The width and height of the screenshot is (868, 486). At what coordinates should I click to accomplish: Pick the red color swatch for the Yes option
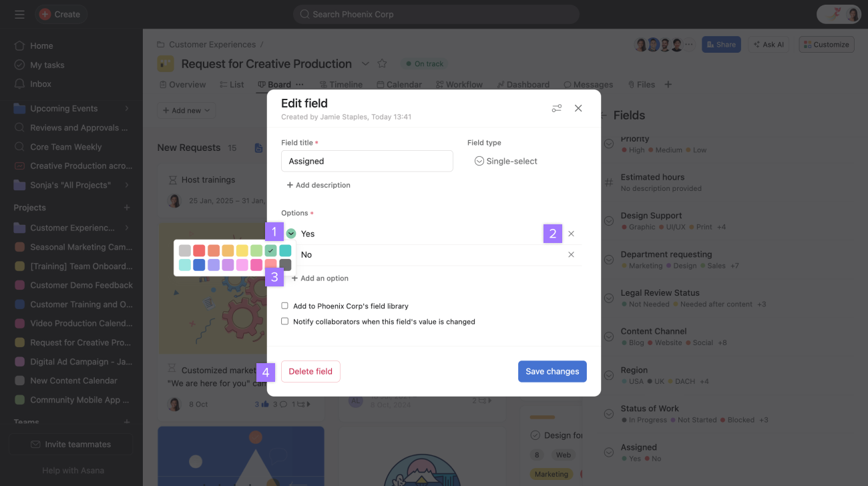pos(198,250)
